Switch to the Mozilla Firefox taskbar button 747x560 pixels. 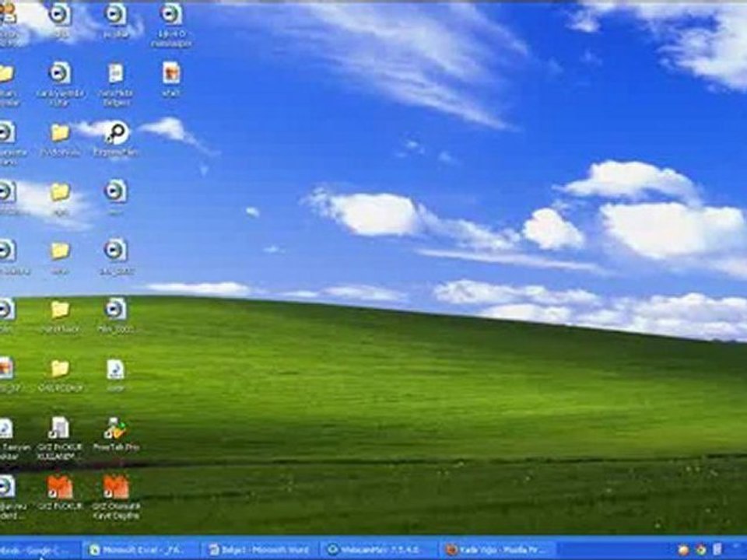click(x=498, y=550)
